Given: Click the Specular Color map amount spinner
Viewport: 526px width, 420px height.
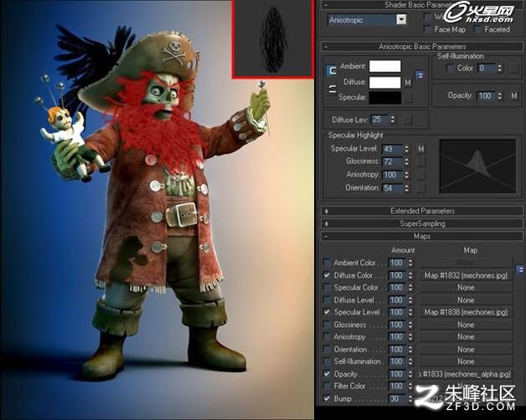Looking at the screenshot, I should point(410,288).
